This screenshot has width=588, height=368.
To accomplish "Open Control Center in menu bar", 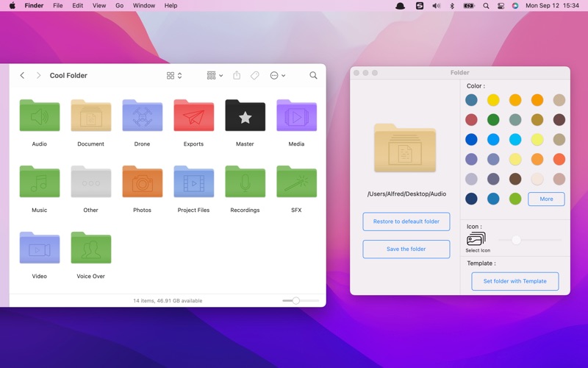I will coord(501,6).
